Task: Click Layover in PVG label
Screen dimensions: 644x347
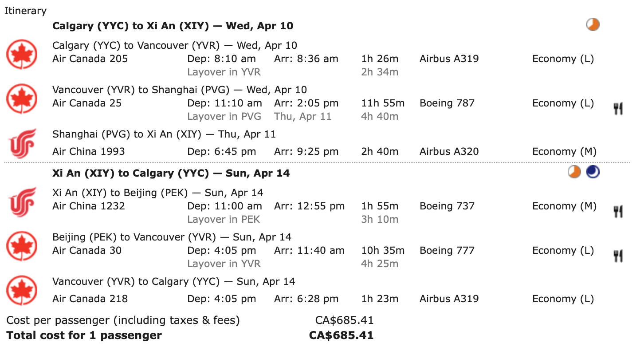Action: 224,116
